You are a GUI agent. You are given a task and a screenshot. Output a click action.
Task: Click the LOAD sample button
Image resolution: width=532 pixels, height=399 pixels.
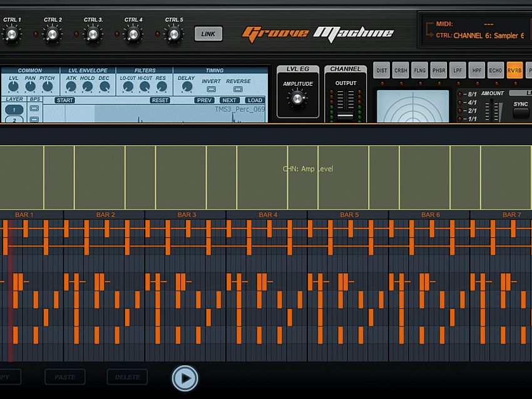click(x=255, y=100)
